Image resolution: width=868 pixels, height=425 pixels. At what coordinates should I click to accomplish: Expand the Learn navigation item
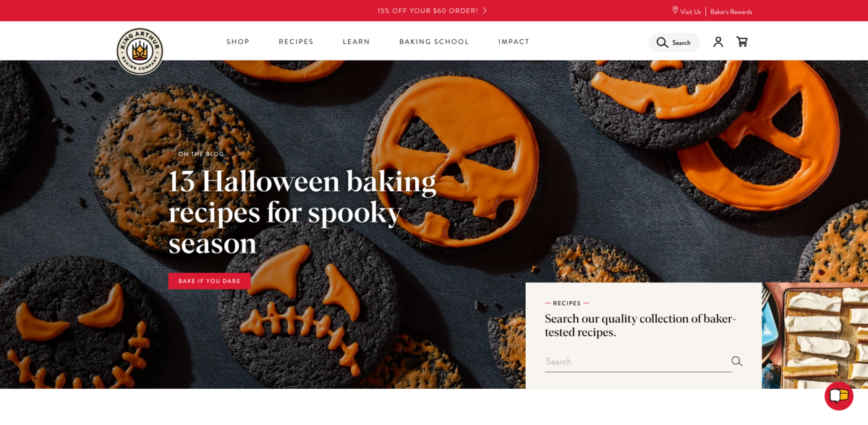(357, 42)
